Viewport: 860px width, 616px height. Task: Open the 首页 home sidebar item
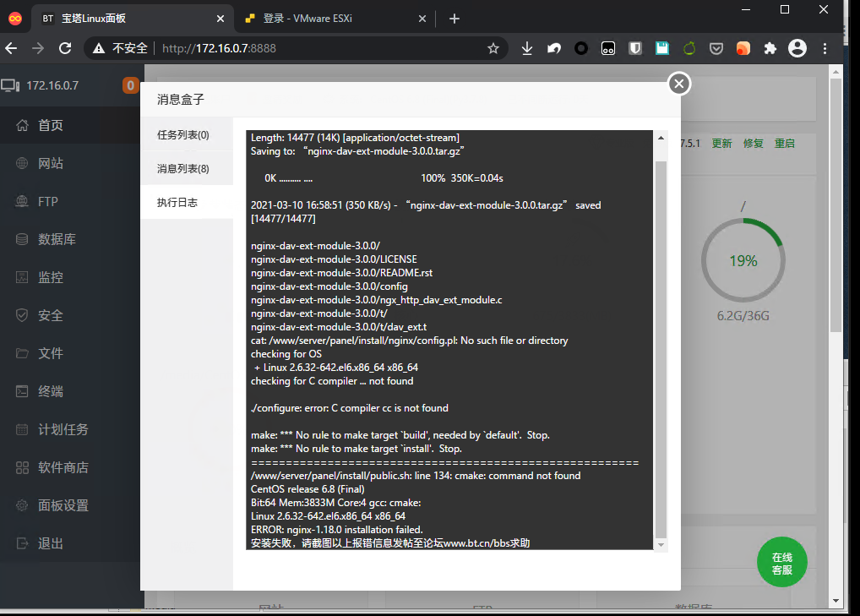coord(70,125)
